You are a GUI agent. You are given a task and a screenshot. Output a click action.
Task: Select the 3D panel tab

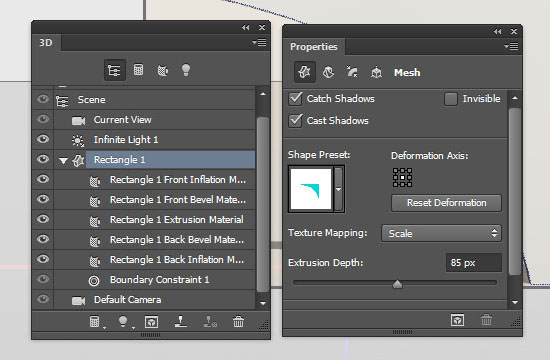(46, 43)
